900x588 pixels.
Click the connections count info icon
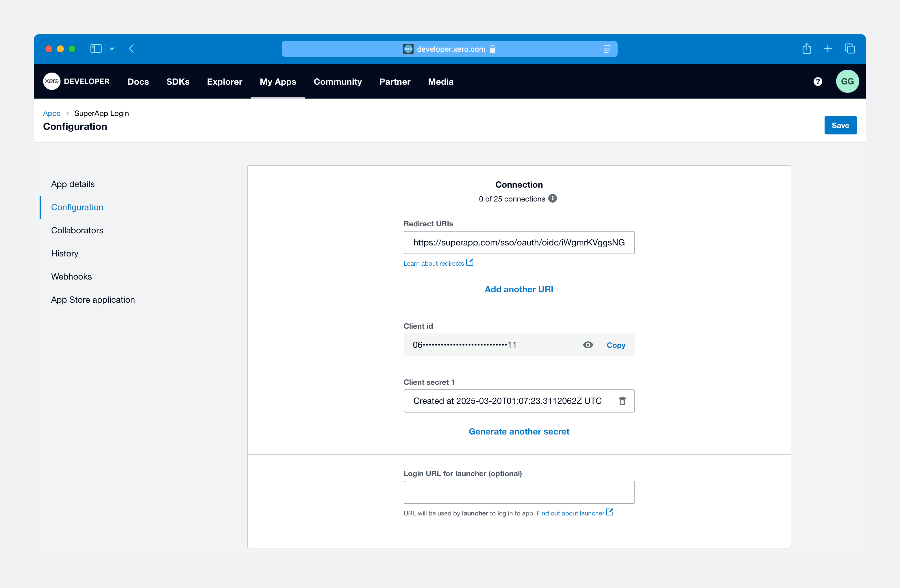coord(553,198)
